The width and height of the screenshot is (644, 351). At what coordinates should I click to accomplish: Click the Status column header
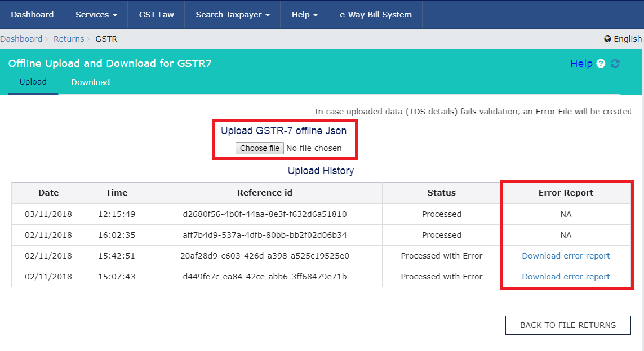[x=442, y=193]
